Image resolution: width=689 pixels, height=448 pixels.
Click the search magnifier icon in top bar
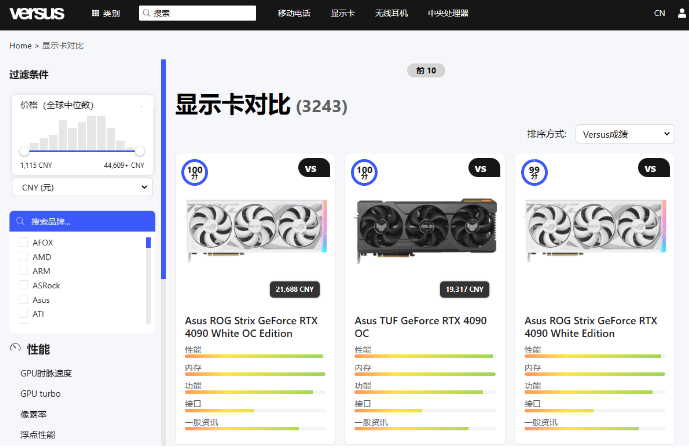[146, 13]
